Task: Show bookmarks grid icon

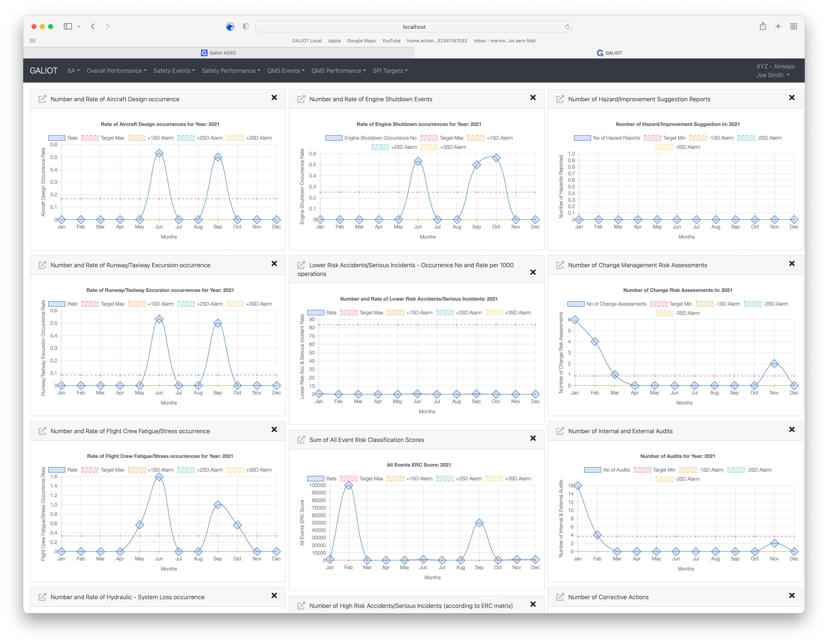Action: [33, 41]
